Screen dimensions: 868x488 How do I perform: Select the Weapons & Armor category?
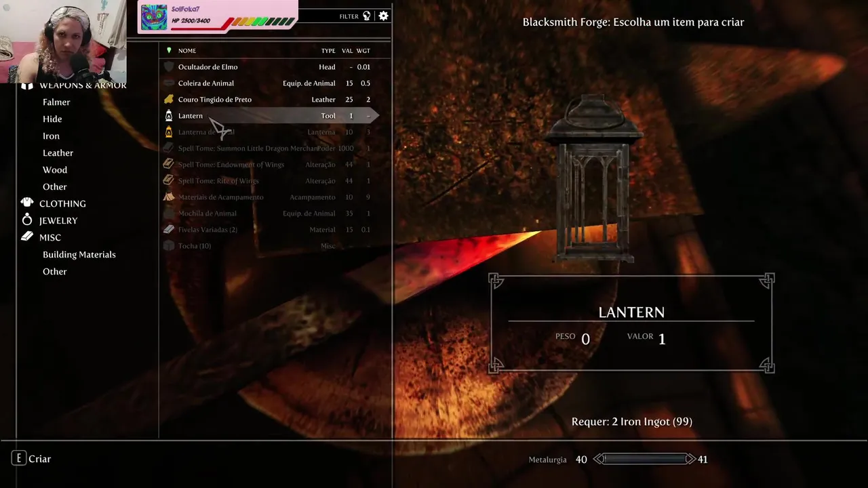click(83, 85)
